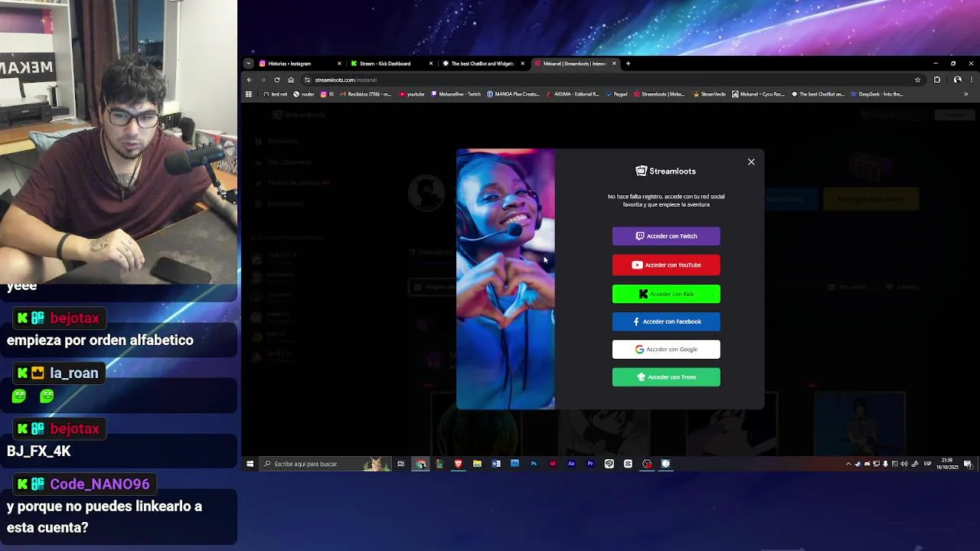Show hidden system tray icons
Image resolution: width=980 pixels, height=551 pixels.
point(848,464)
